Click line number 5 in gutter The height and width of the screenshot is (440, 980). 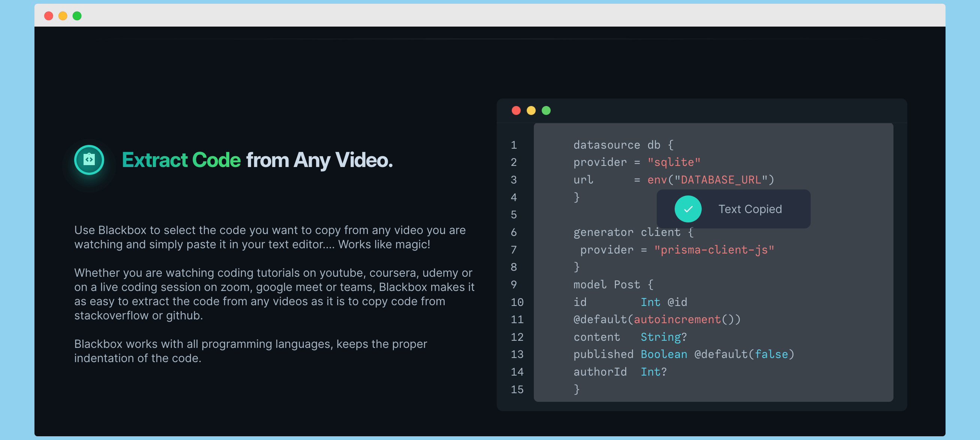514,215
